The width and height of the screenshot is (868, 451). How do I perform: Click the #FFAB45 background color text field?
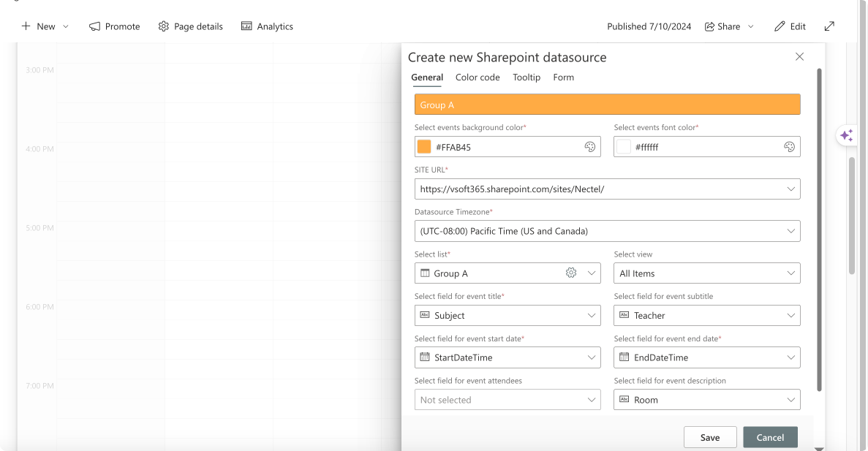pyautogui.click(x=507, y=147)
